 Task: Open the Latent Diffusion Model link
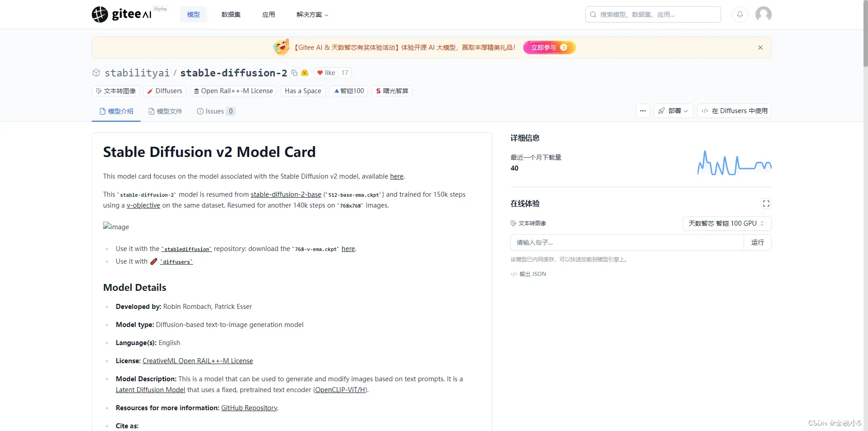(151, 390)
